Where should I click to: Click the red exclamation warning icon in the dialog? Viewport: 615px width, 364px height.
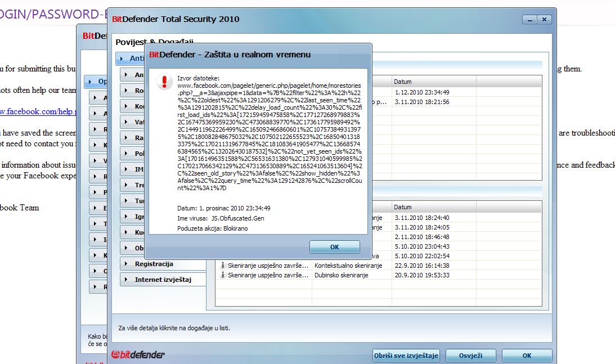(164, 82)
